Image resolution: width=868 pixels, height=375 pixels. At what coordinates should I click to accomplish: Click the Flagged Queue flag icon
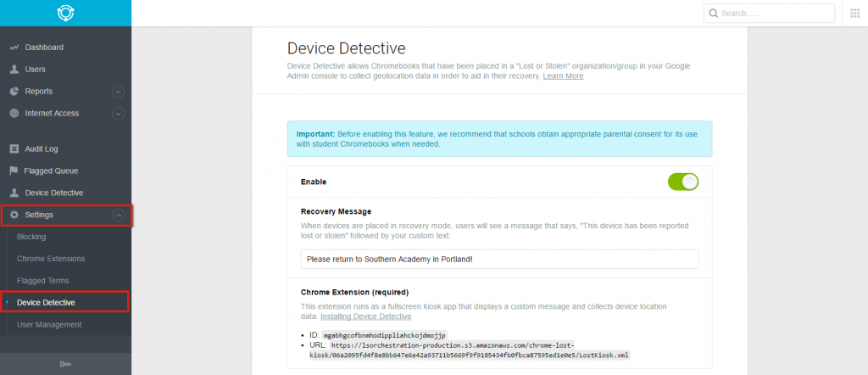pos(14,171)
